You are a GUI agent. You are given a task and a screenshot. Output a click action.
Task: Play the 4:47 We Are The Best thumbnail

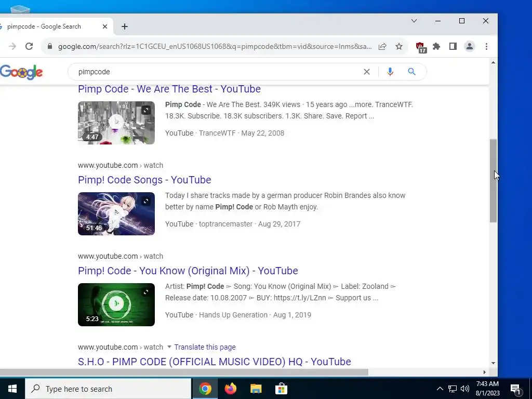pyautogui.click(x=116, y=123)
